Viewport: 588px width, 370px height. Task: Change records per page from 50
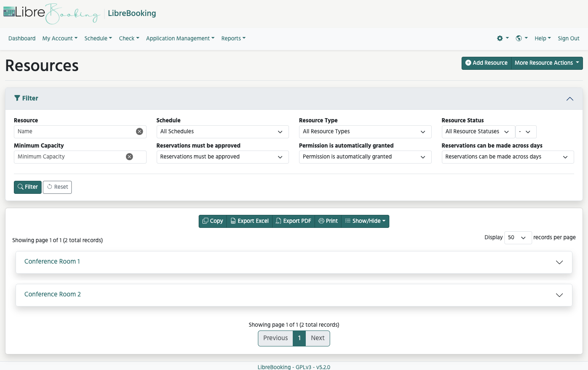point(518,238)
